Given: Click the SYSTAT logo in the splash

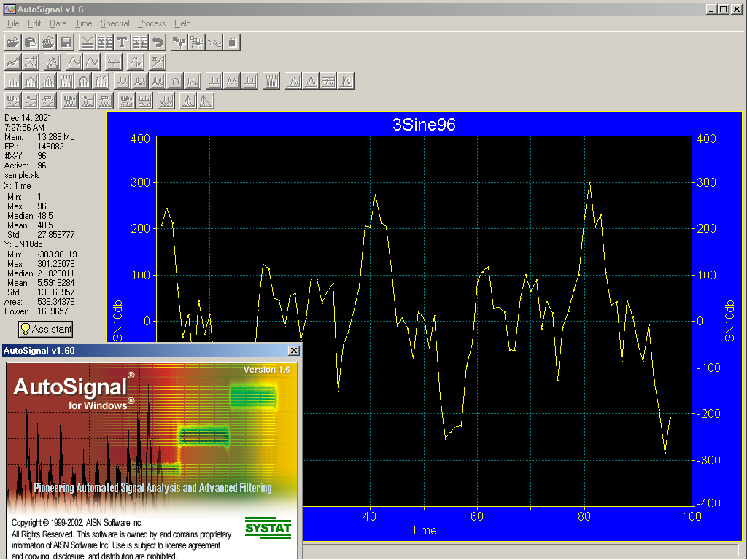Looking at the screenshot, I should [x=268, y=528].
